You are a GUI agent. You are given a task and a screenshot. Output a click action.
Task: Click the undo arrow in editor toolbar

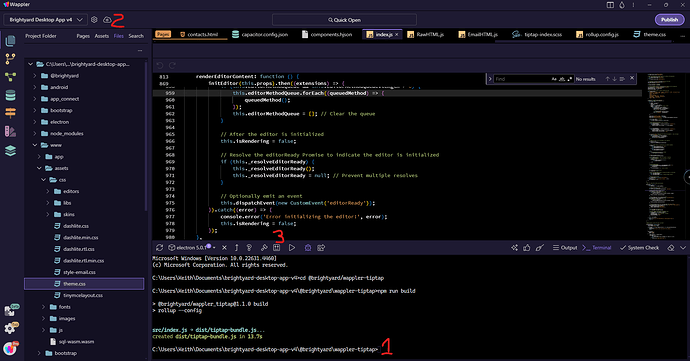click(x=160, y=66)
